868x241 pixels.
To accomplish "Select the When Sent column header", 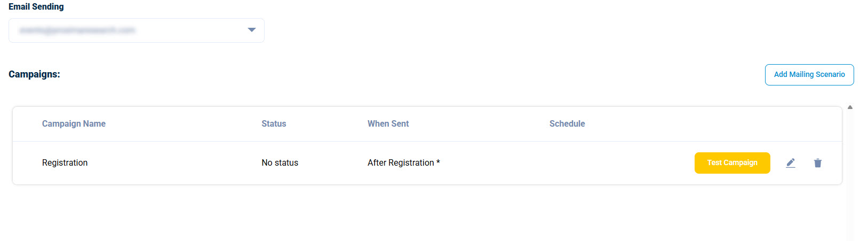I will pos(388,124).
